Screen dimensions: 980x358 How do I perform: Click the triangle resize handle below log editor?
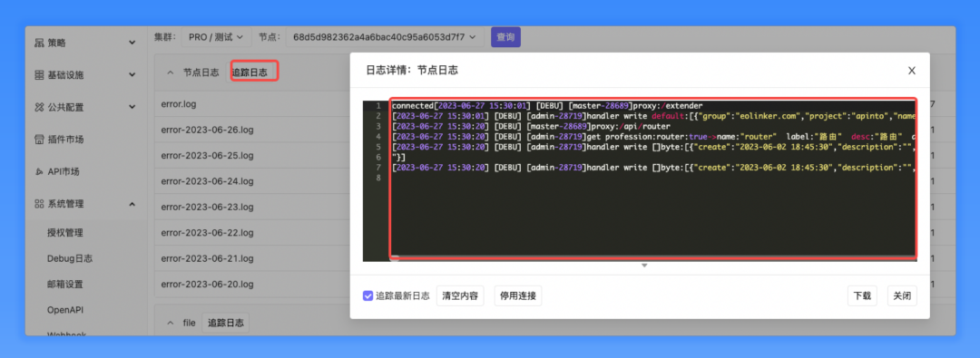click(x=644, y=266)
